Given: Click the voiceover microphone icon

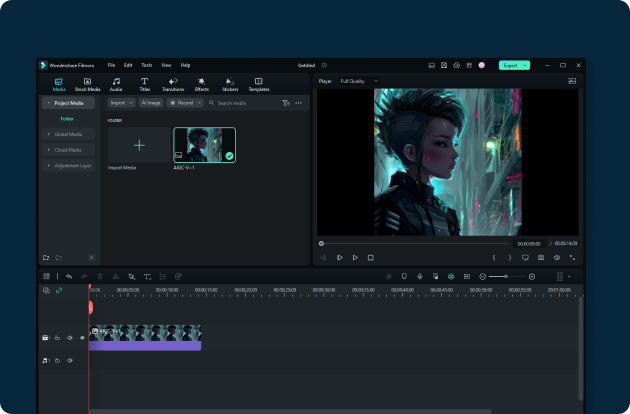Looking at the screenshot, I should tap(420, 277).
